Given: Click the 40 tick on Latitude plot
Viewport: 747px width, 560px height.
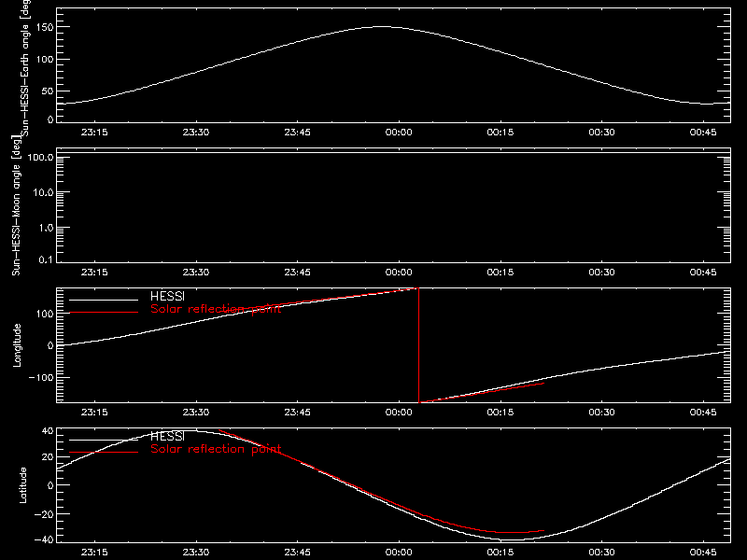Looking at the screenshot, I should 48,431.
